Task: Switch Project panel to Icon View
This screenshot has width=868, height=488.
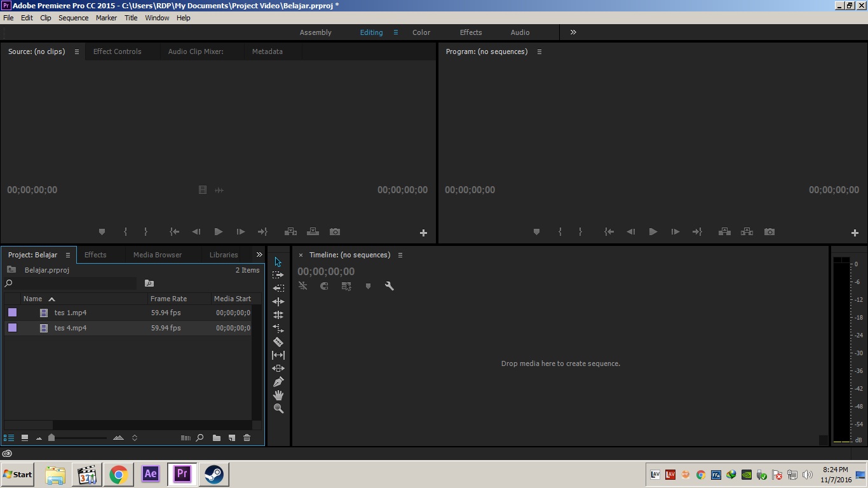Action: pyautogui.click(x=25, y=438)
